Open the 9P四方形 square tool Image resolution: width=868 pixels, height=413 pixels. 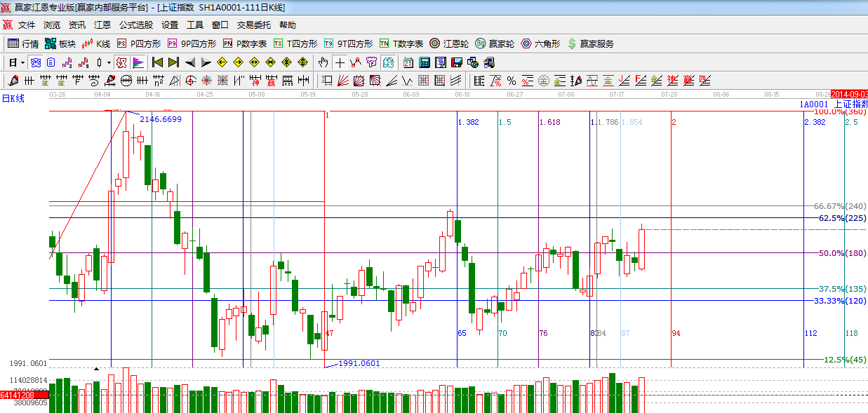coord(192,43)
